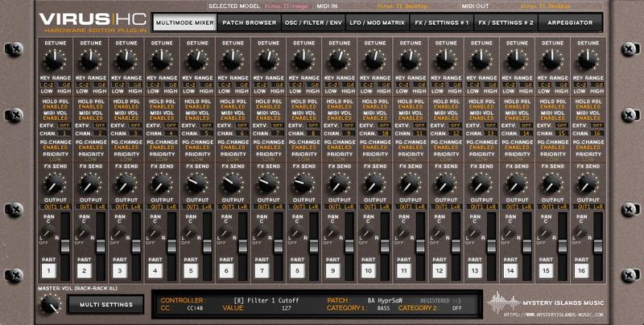Change the Chan. value 10 of part 10
644x325 pixels.
[384, 134]
